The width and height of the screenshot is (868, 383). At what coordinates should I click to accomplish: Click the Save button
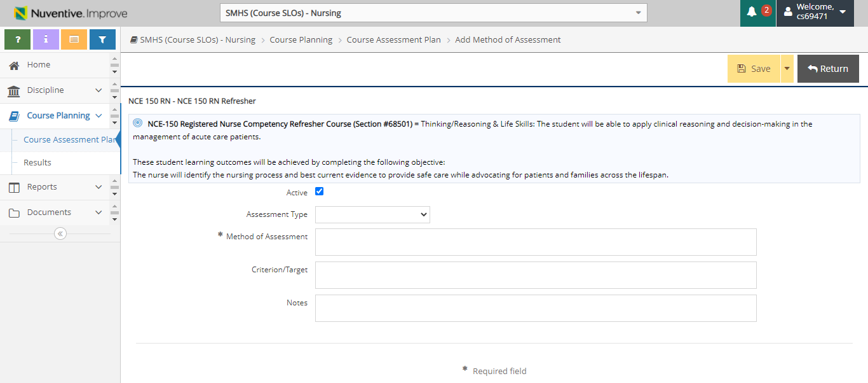754,69
